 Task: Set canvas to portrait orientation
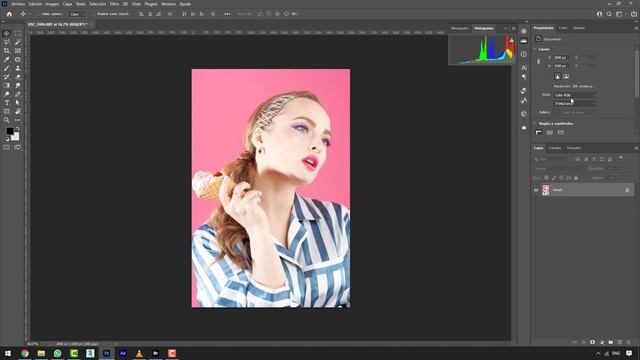click(558, 76)
